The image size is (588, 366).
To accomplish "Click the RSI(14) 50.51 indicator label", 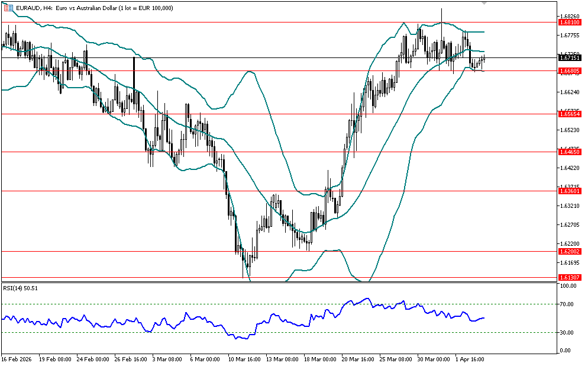I will pyautogui.click(x=20, y=288).
